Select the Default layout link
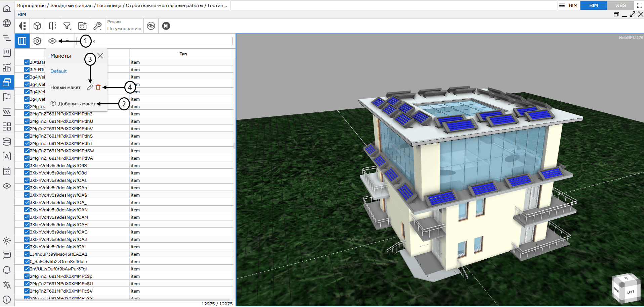 [58, 71]
